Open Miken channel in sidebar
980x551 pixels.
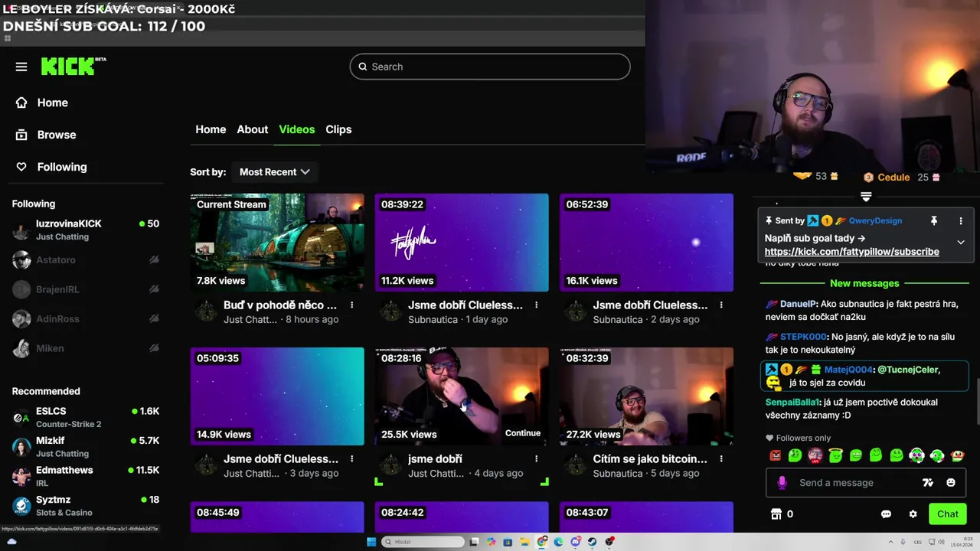86,348
